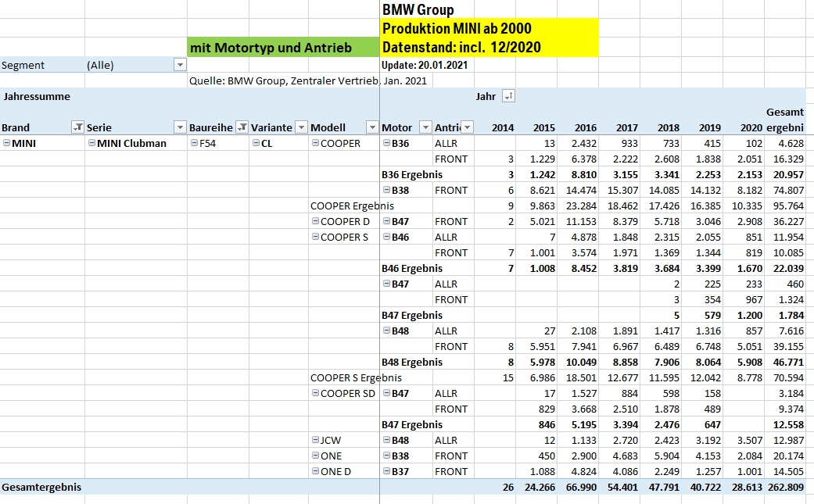Screen dimensions: 814x504
Task: Collapse the COOPER SD model group
Action: [x=315, y=394]
